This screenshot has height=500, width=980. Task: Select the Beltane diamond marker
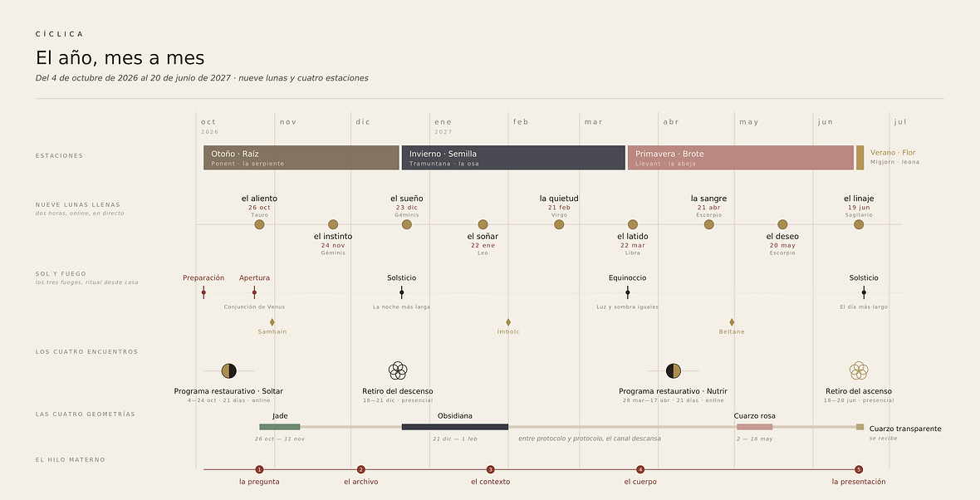pyautogui.click(x=732, y=322)
